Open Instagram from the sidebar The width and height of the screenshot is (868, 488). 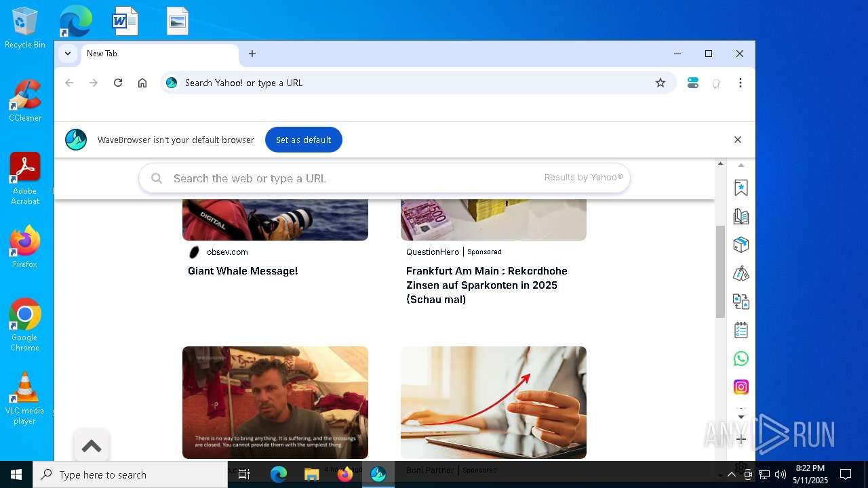point(741,387)
